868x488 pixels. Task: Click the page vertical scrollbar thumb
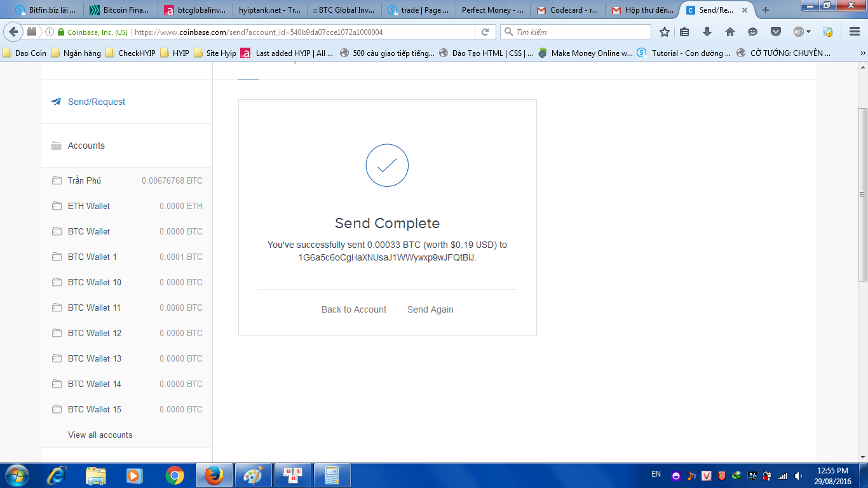coord(862,194)
